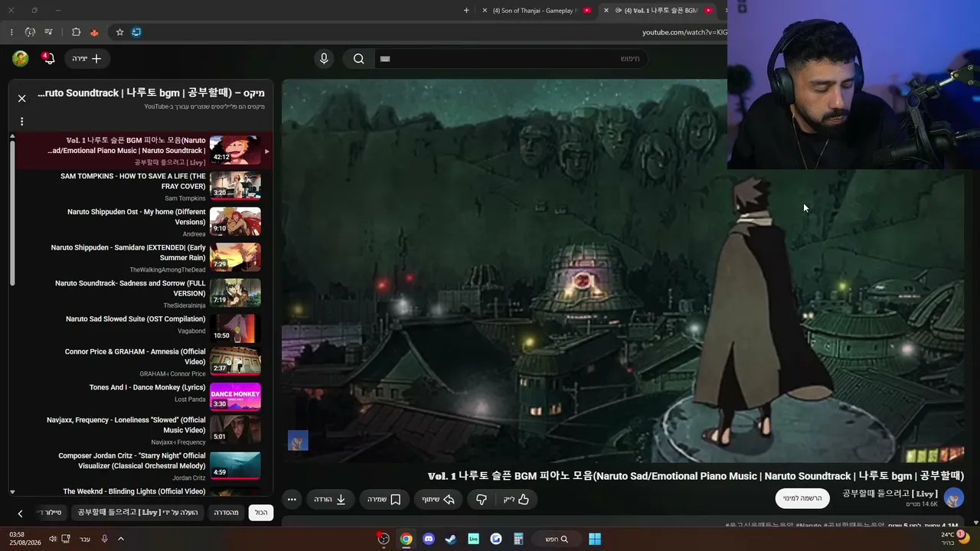The width and height of the screenshot is (980, 551).
Task: Search by voice with the microphone icon
Action: pyautogui.click(x=324, y=58)
